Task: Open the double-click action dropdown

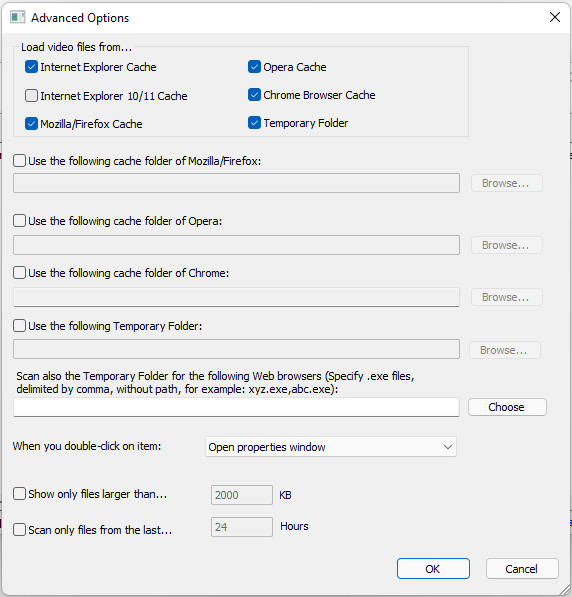Action: click(x=331, y=447)
